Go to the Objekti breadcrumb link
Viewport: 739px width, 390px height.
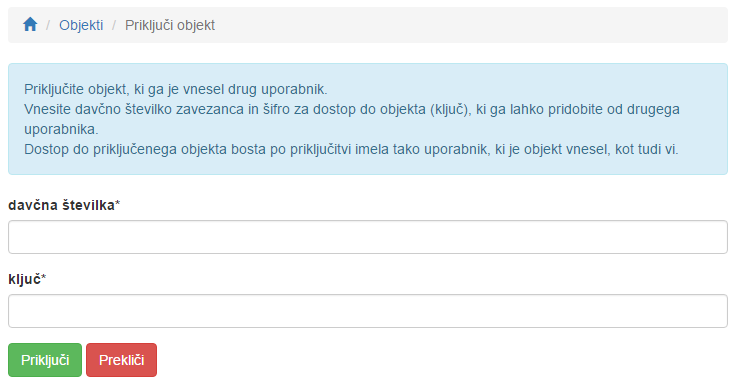click(81, 25)
